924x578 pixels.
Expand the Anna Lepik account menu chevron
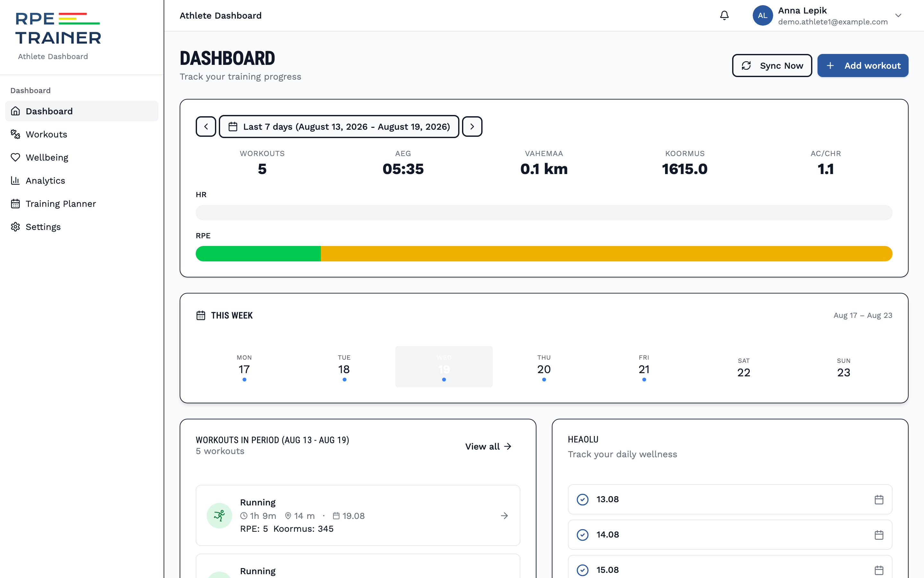pyautogui.click(x=898, y=15)
